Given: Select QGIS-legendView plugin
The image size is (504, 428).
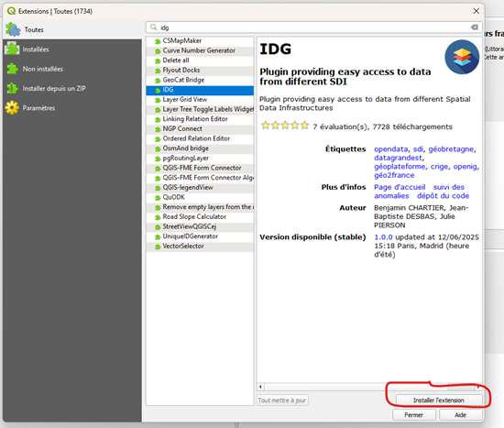Looking at the screenshot, I should coord(200,188).
